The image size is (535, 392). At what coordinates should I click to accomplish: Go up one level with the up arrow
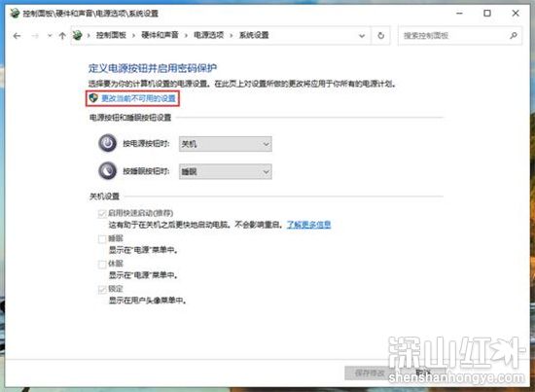[x=62, y=35]
